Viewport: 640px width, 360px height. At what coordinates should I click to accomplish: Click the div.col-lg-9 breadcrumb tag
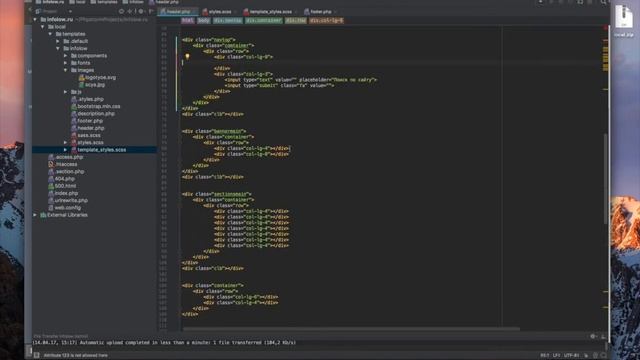coord(326,20)
